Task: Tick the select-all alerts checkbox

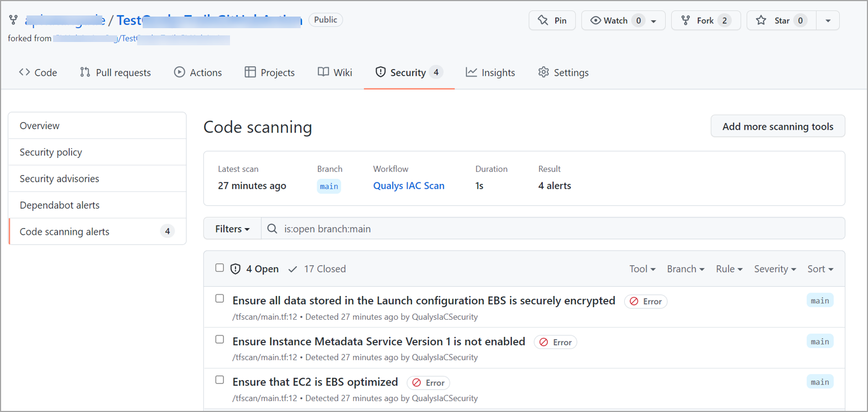Action: tap(219, 268)
